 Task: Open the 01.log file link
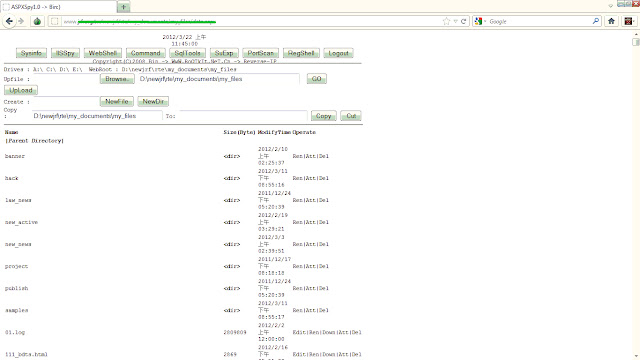pyautogui.click(x=15, y=333)
